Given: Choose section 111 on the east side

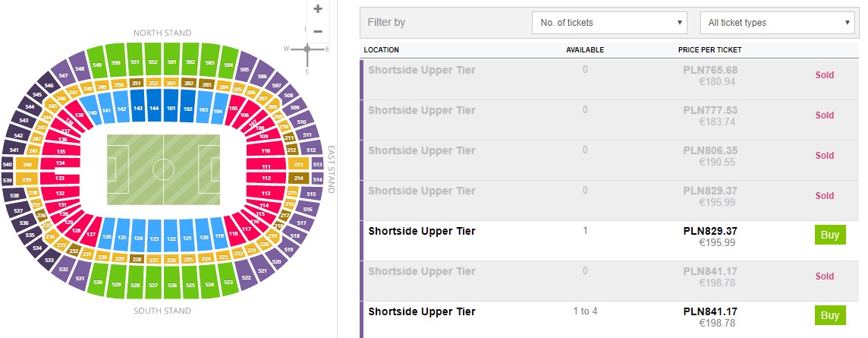Looking at the screenshot, I should (x=266, y=166).
